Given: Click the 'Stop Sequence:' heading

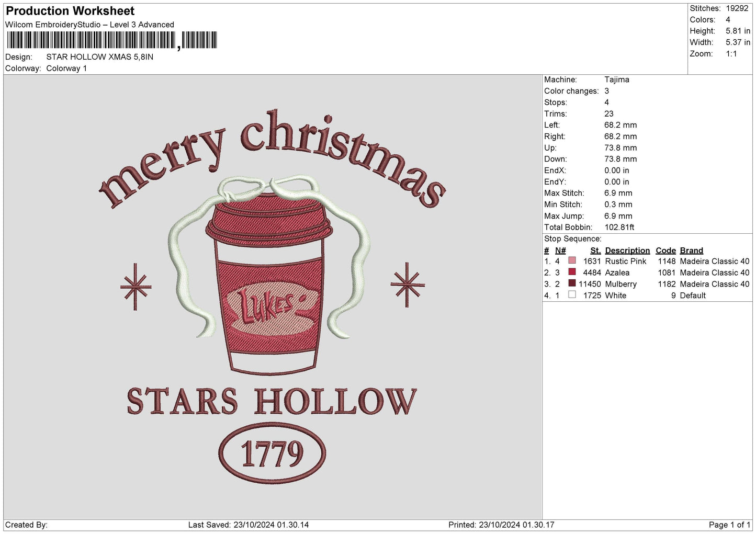Looking at the screenshot, I should [x=573, y=238].
